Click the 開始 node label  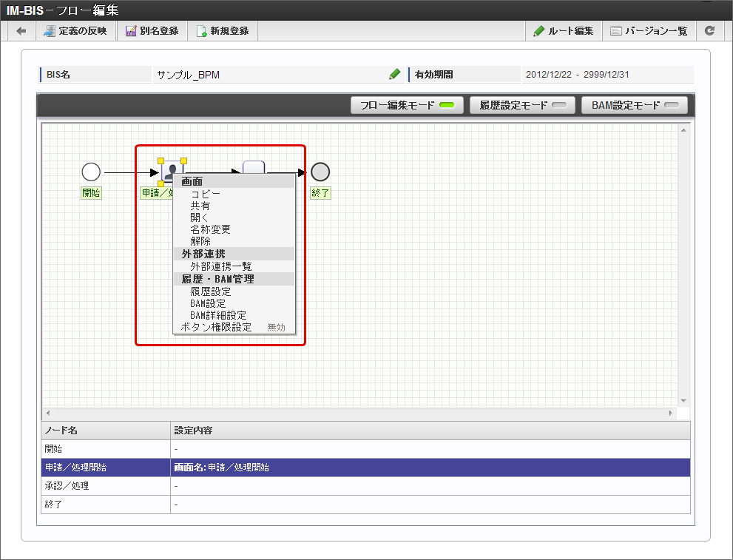click(x=91, y=192)
